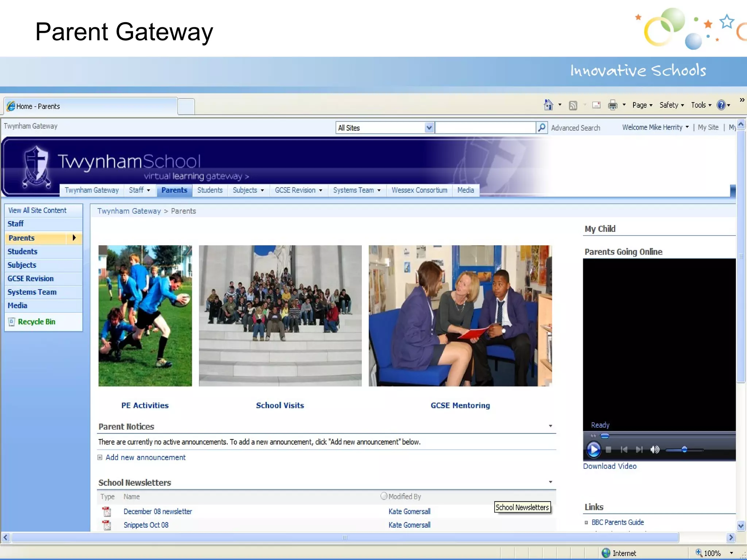Image resolution: width=747 pixels, height=560 pixels.
Task: Adjust the video volume slider
Action: pyautogui.click(x=684, y=450)
